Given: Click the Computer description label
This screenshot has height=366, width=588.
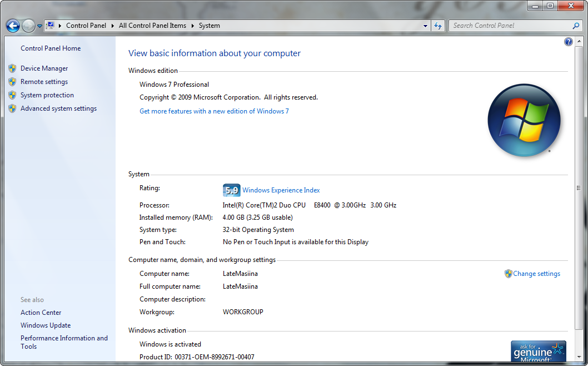Looking at the screenshot, I should tap(172, 299).
